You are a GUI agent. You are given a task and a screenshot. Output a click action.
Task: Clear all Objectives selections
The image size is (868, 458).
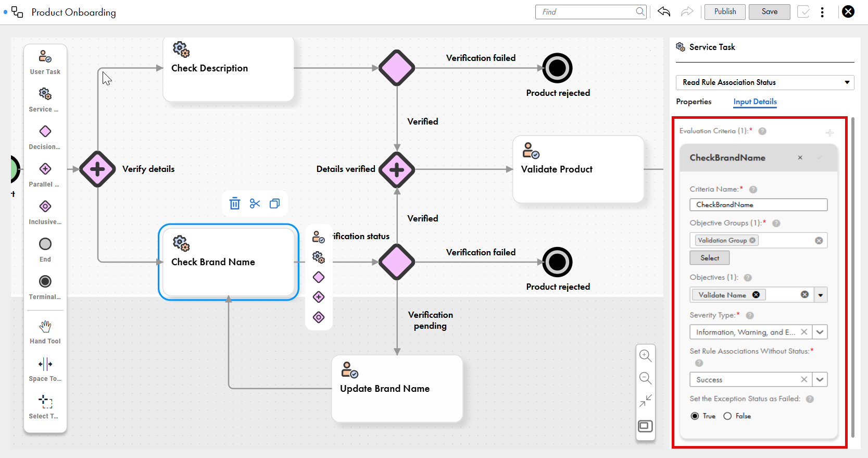coord(804,295)
